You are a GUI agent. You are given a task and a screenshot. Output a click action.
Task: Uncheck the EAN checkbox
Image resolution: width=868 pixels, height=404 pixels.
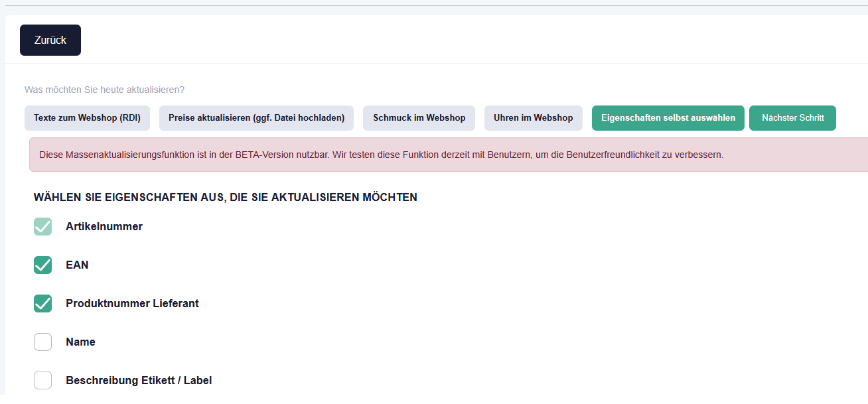(43, 265)
